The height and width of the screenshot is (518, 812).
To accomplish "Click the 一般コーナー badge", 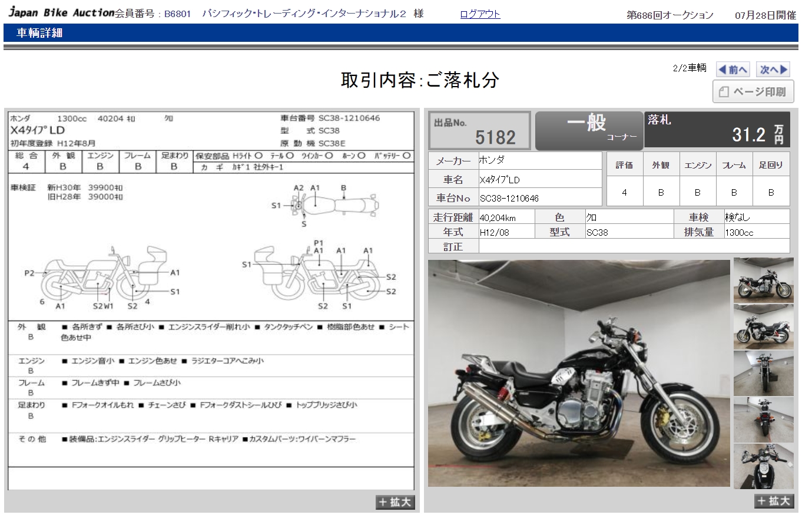I will point(589,129).
